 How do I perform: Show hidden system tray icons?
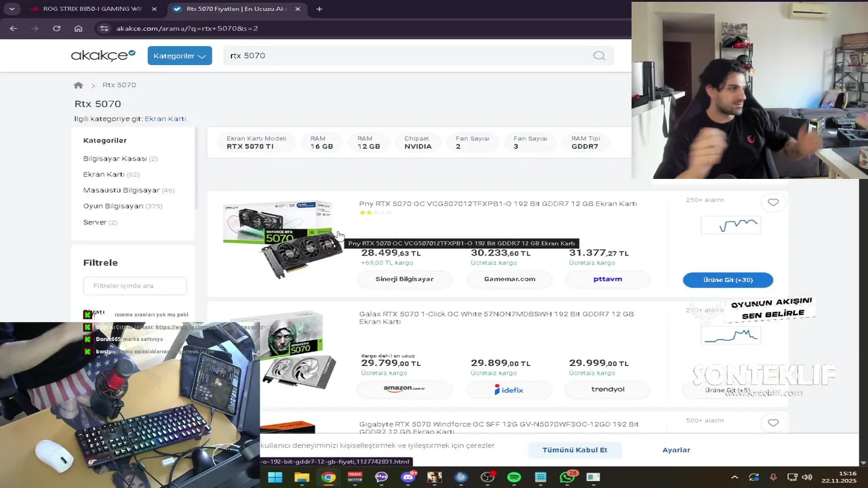pyautogui.click(x=735, y=477)
